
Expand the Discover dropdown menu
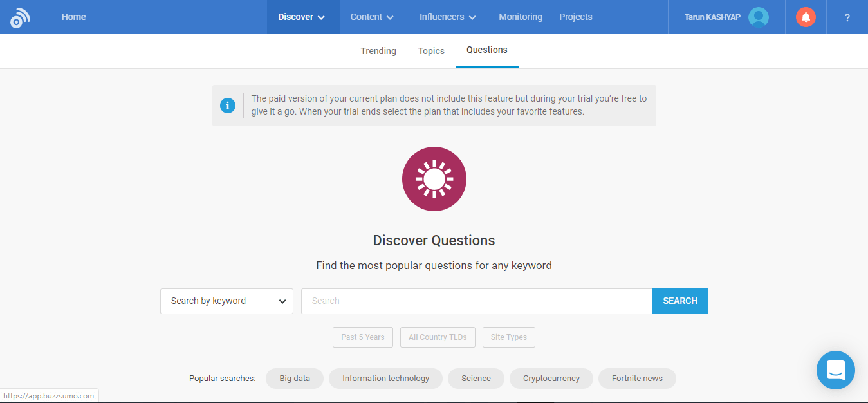(x=302, y=17)
